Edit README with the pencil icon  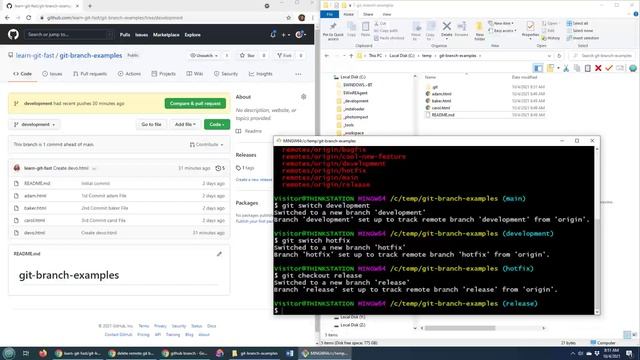(x=219, y=254)
